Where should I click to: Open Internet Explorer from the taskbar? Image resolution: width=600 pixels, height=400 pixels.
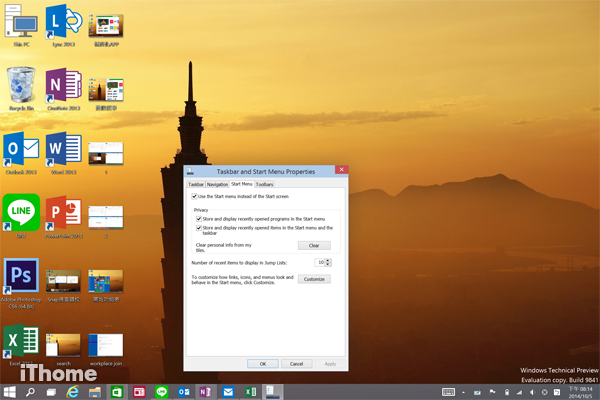click(71, 391)
